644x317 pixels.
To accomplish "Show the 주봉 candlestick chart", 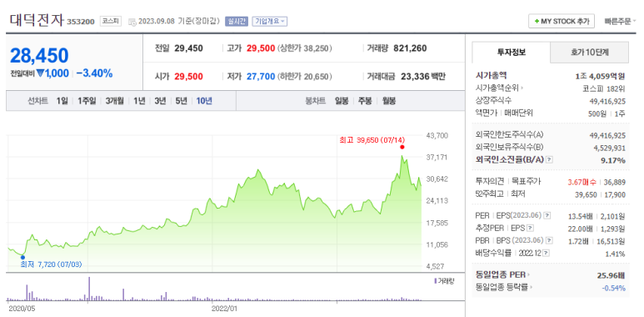I will pyautogui.click(x=365, y=101).
